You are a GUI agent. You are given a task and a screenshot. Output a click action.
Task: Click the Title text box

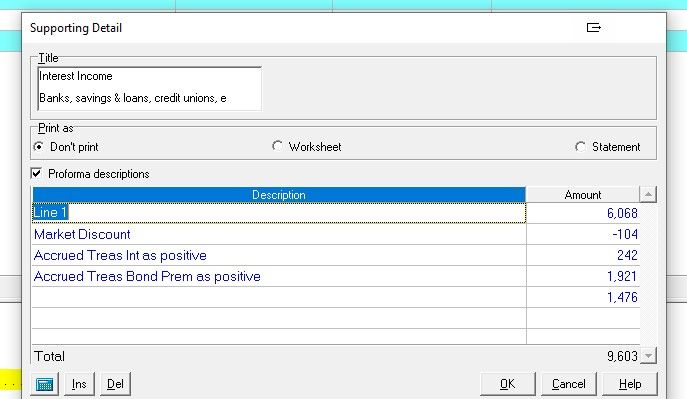(x=150, y=88)
